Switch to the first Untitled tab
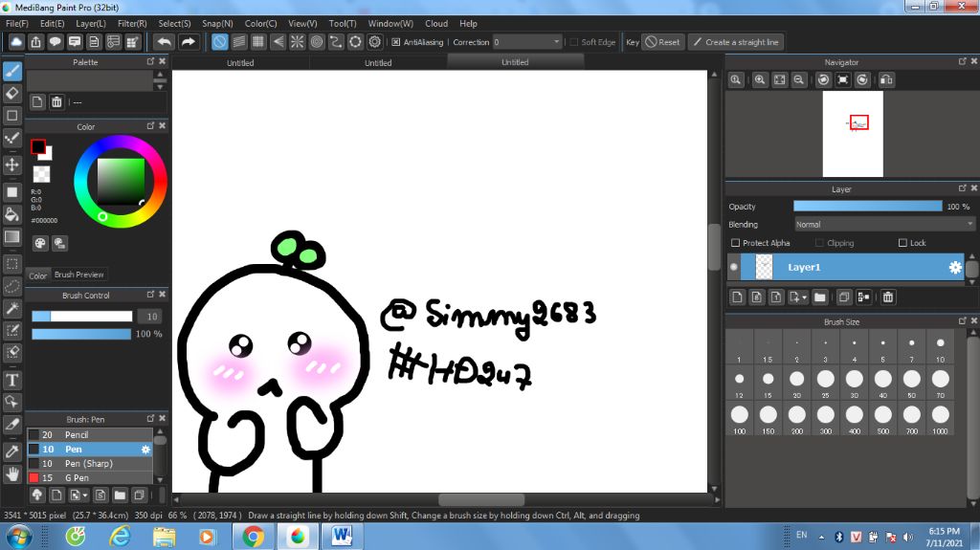 240,62
